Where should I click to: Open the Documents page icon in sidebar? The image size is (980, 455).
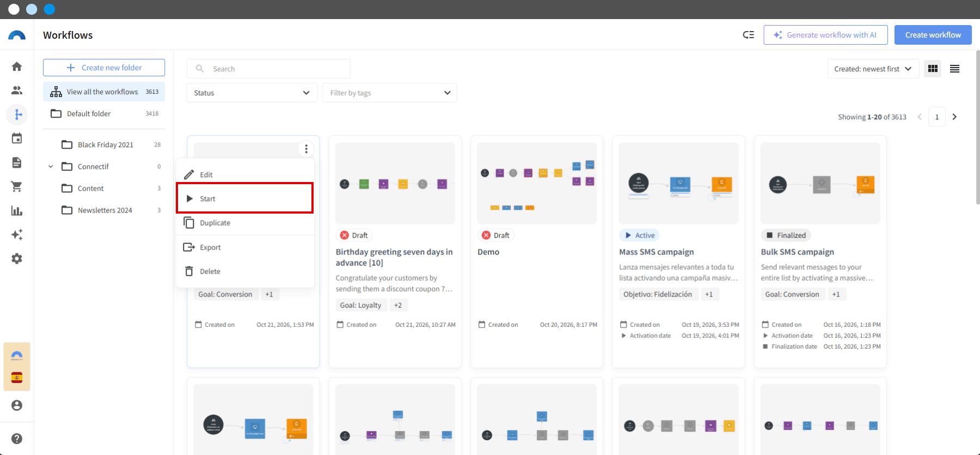pos(17,162)
